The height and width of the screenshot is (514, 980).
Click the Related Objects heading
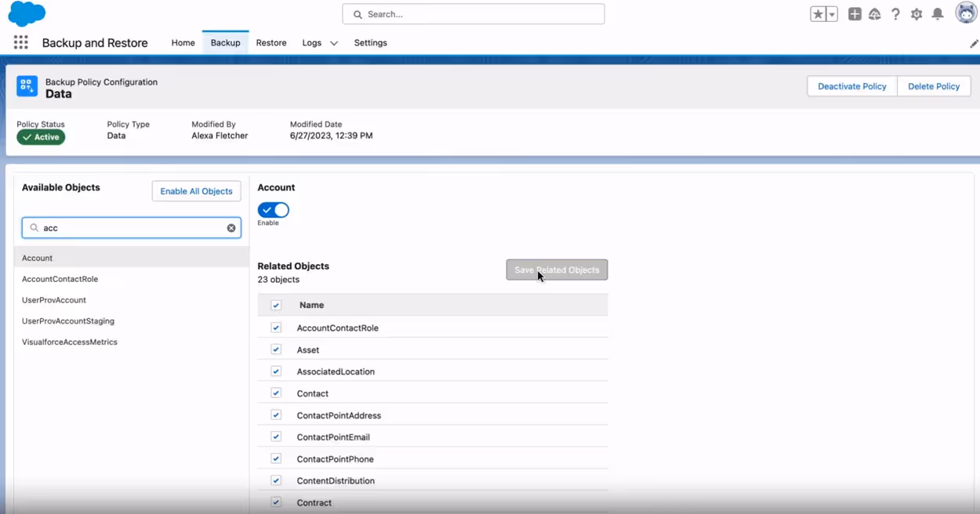pyautogui.click(x=293, y=266)
